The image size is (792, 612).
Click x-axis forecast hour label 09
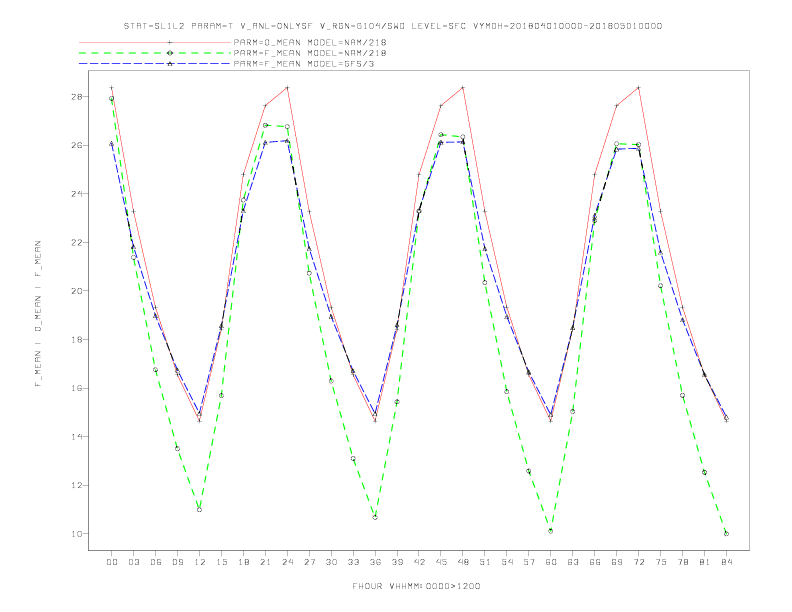(x=177, y=562)
